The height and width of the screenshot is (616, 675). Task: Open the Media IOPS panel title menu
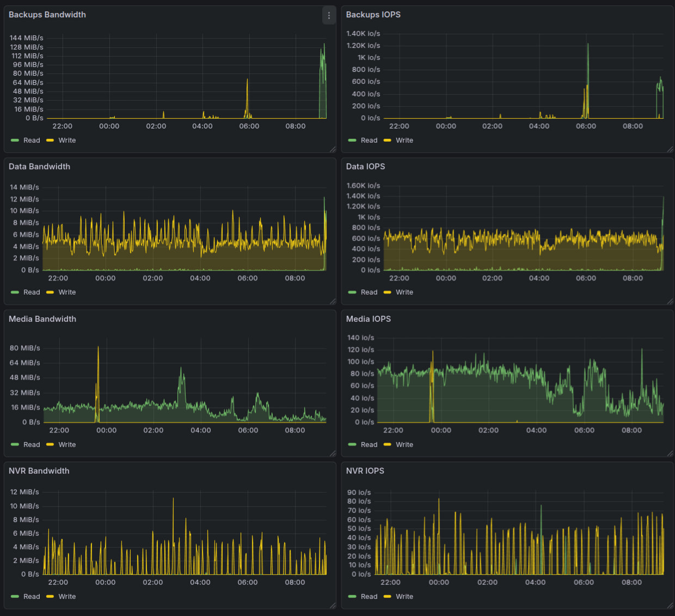(x=369, y=319)
